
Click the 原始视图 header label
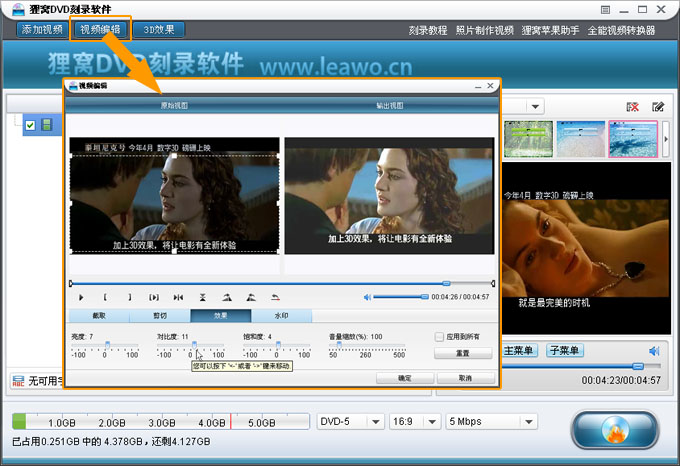(x=174, y=105)
